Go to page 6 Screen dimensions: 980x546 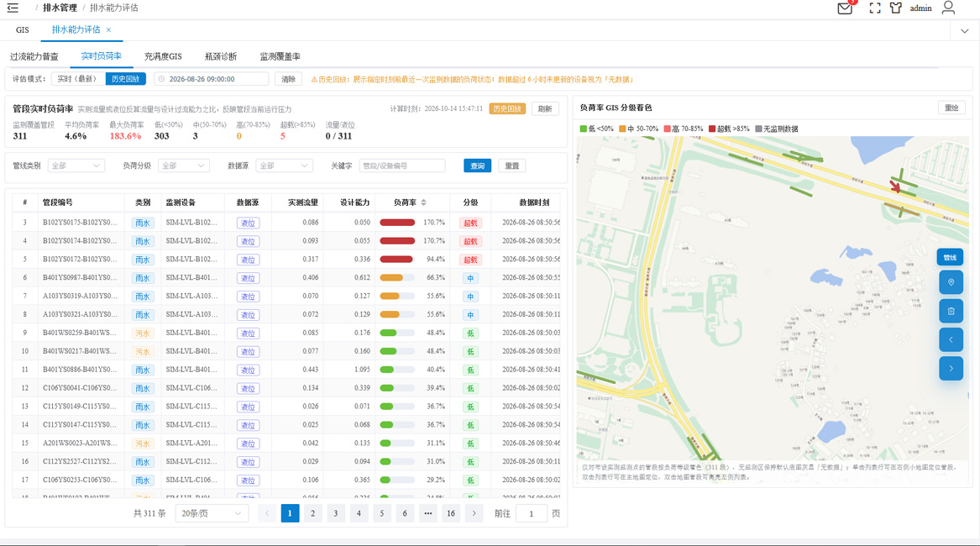[405, 513]
